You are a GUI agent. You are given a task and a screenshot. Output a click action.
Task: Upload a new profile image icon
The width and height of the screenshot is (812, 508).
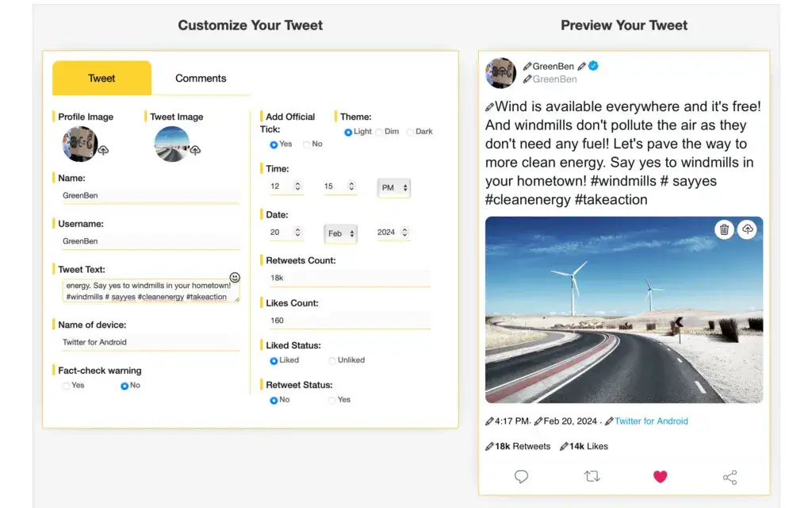pos(103,150)
